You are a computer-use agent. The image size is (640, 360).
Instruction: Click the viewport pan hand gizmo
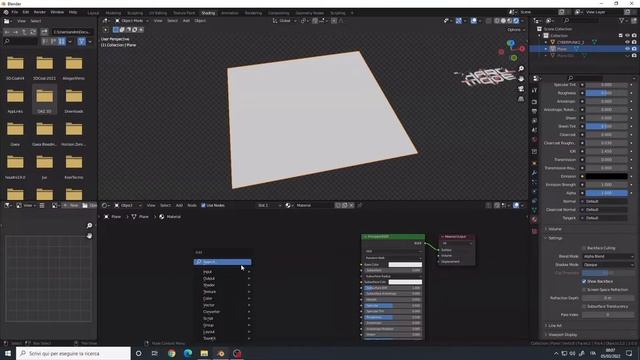[521, 79]
